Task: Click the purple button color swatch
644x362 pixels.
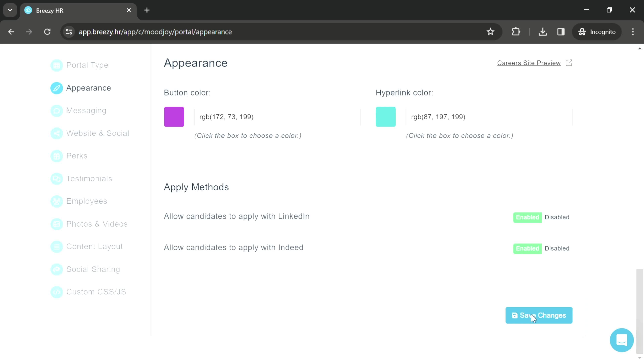Action: click(174, 117)
